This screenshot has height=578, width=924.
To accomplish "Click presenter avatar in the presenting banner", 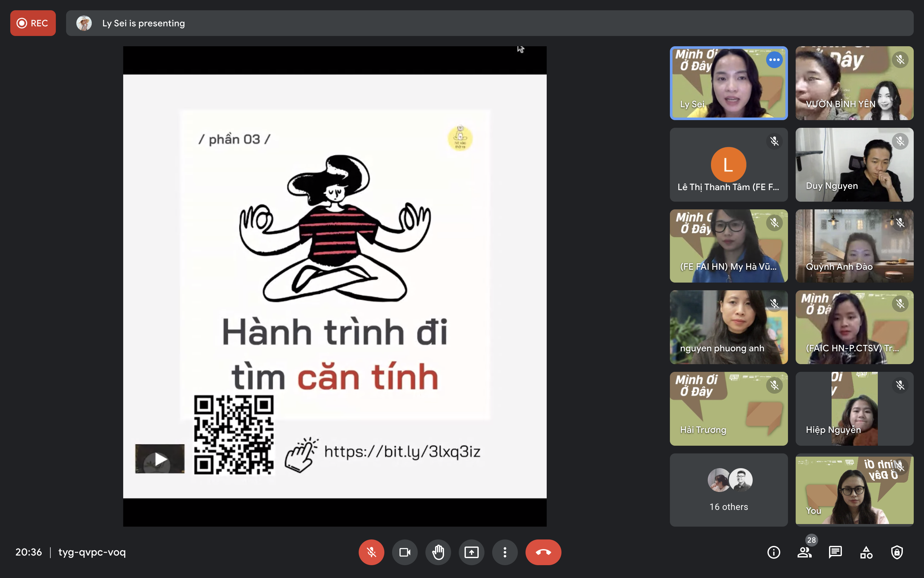I will [84, 23].
